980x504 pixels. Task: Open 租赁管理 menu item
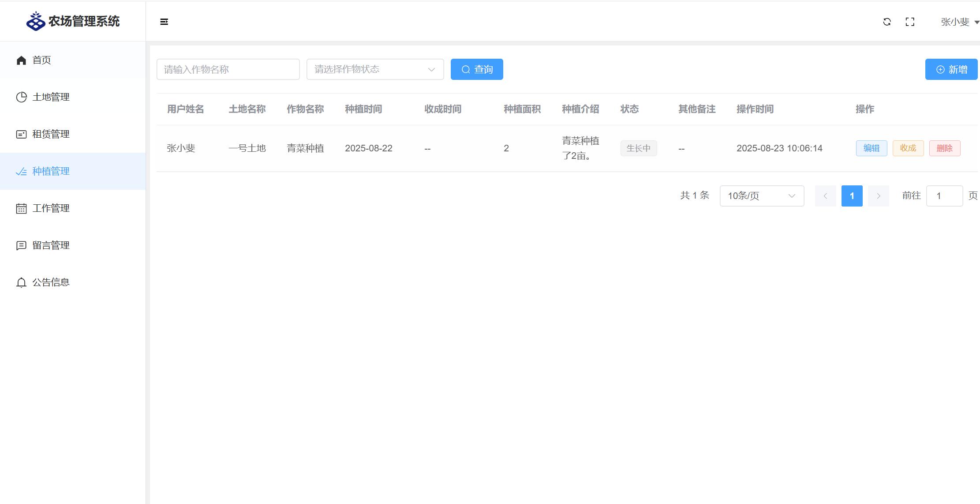point(51,134)
